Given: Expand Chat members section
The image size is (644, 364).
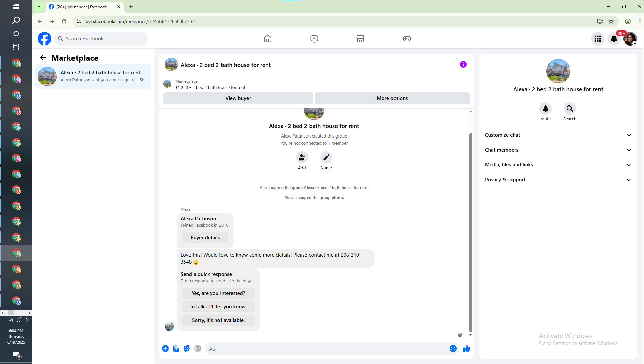Looking at the screenshot, I should click(558, 150).
